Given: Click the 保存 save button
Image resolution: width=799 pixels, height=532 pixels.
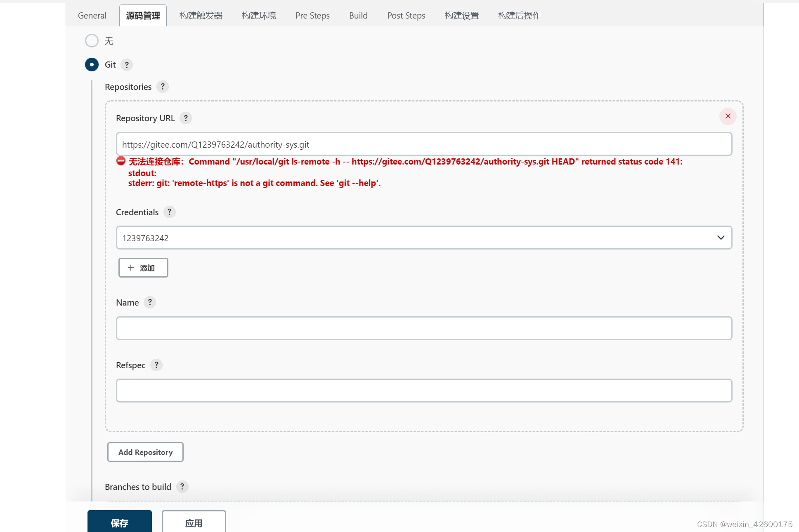Looking at the screenshot, I should tap(119, 522).
